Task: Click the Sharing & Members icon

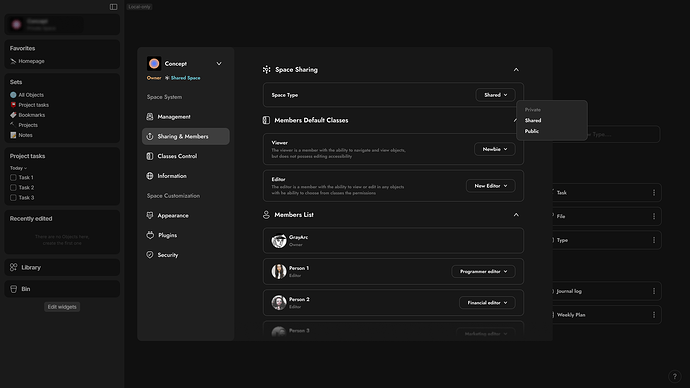Action: pos(150,136)
